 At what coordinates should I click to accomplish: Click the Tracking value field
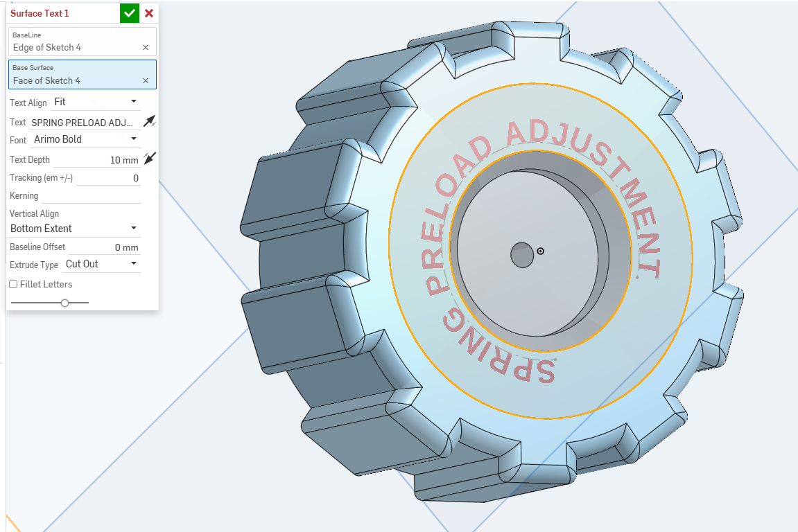point(108,178)
